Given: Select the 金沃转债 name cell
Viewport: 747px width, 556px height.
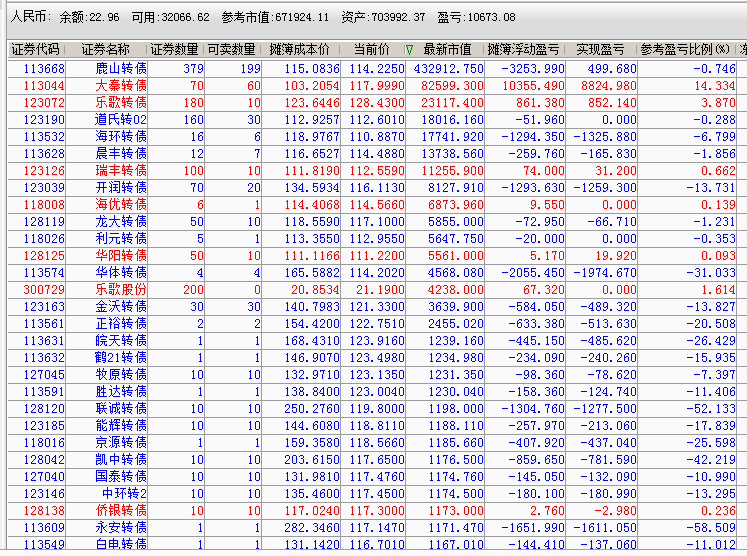Looking at the screenshot, I should pos(121,307).
